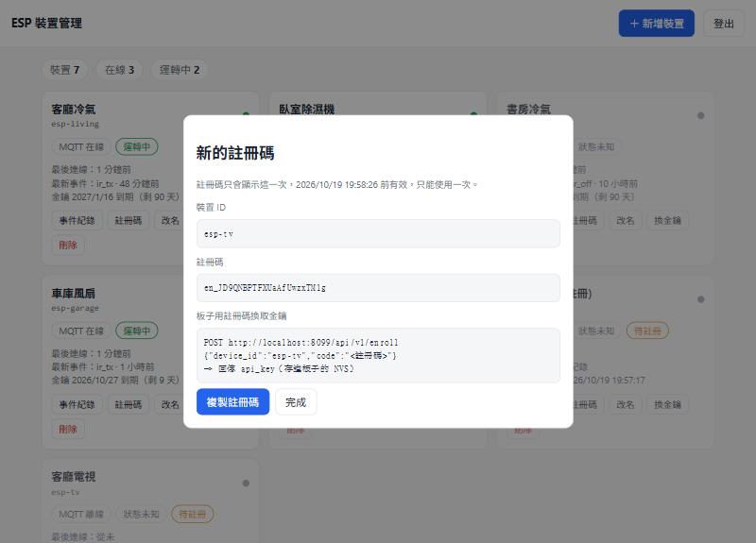Viewport: 756px width, 543px height.
Task: Click 換金鑰 on the card with 26/10/19 19:57:17
Action: click(x=668, y=405)
